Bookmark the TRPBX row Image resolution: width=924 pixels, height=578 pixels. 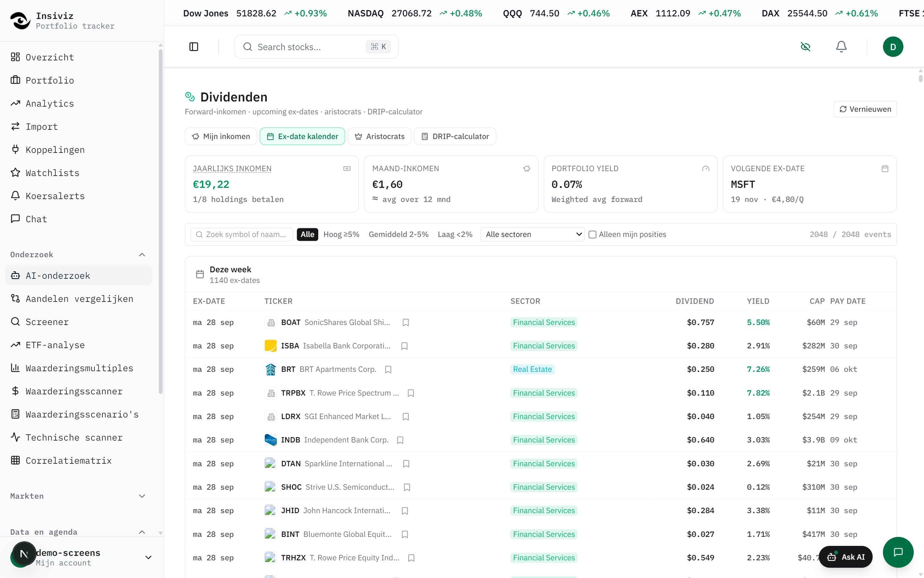410,393
